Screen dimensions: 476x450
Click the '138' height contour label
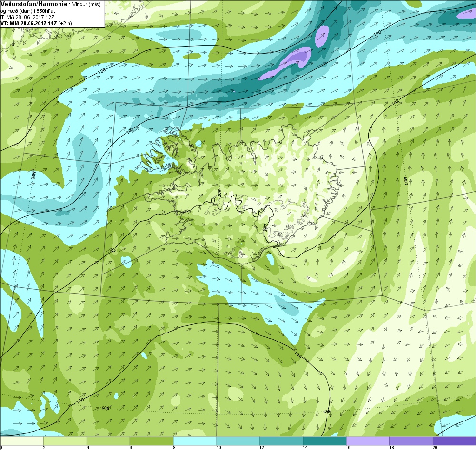pyautogui.click(x=102, y=71)
